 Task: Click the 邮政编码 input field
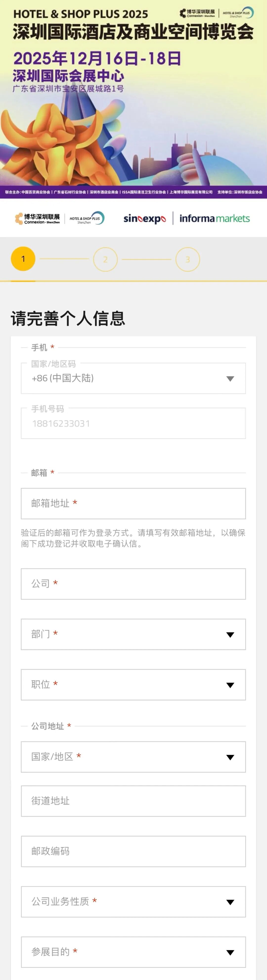point(133,851)
